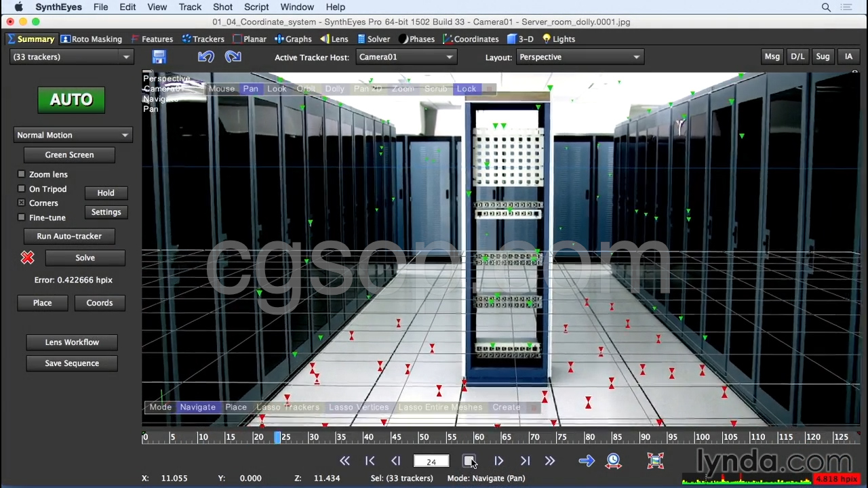Open the Planar room
Viewport: 868px width, 488px height.
tap(250, 39)
